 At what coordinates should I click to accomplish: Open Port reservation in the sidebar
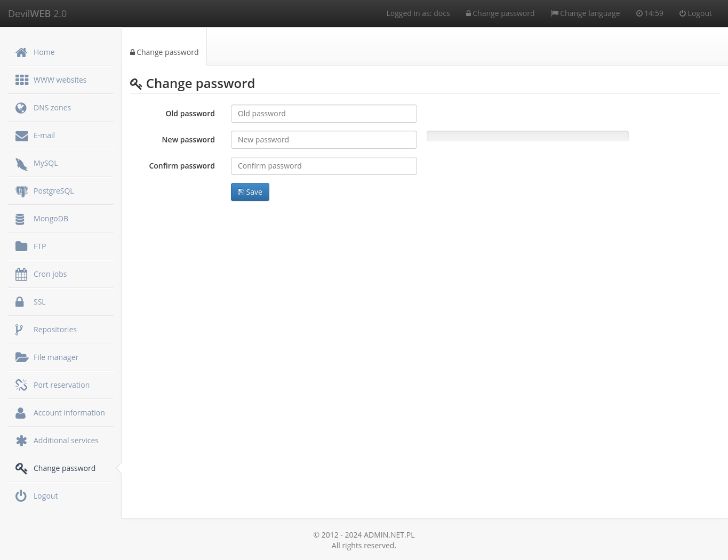tap(21, 385)
